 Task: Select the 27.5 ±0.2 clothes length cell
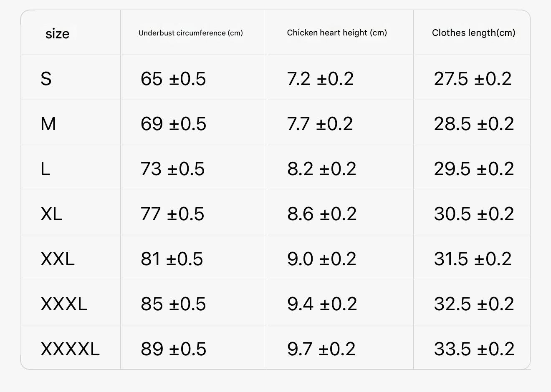click(473, 79)
